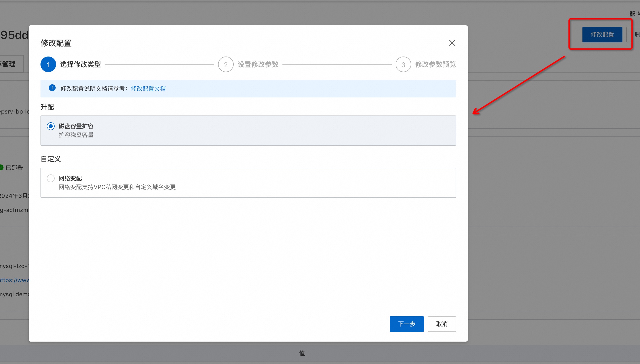640x364 pixels.
Task: Click step 1 选择修改类型 indicator
Action: click(48, 65)
